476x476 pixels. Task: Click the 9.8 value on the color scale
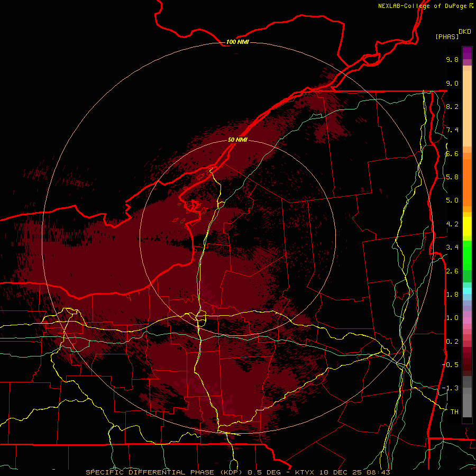[x=452, y=59]
